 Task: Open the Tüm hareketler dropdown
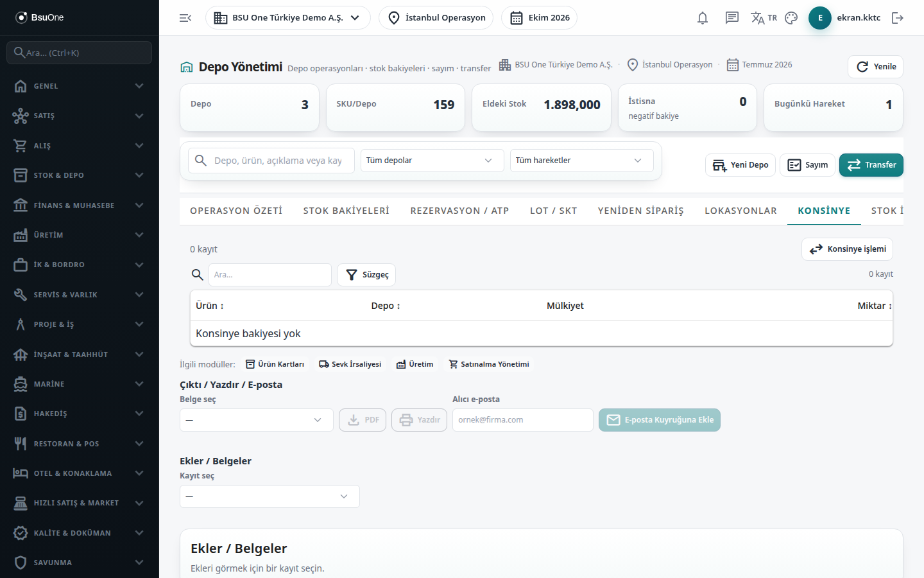point(581,161)
